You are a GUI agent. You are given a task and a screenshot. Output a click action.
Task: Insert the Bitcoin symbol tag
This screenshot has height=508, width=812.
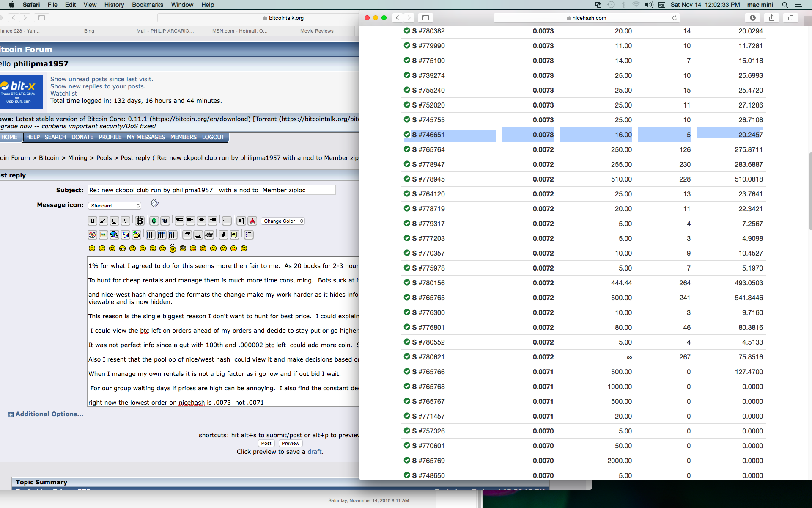click(x=140, y=221)
